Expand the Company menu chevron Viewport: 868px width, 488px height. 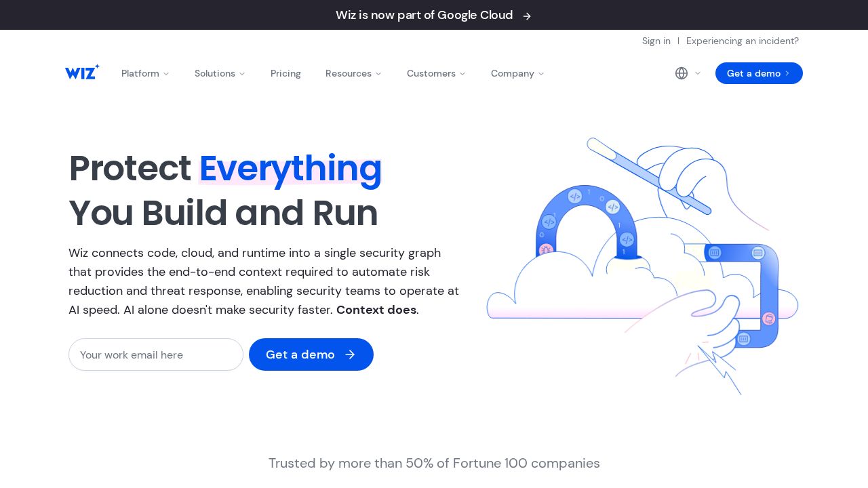(541, 74)
